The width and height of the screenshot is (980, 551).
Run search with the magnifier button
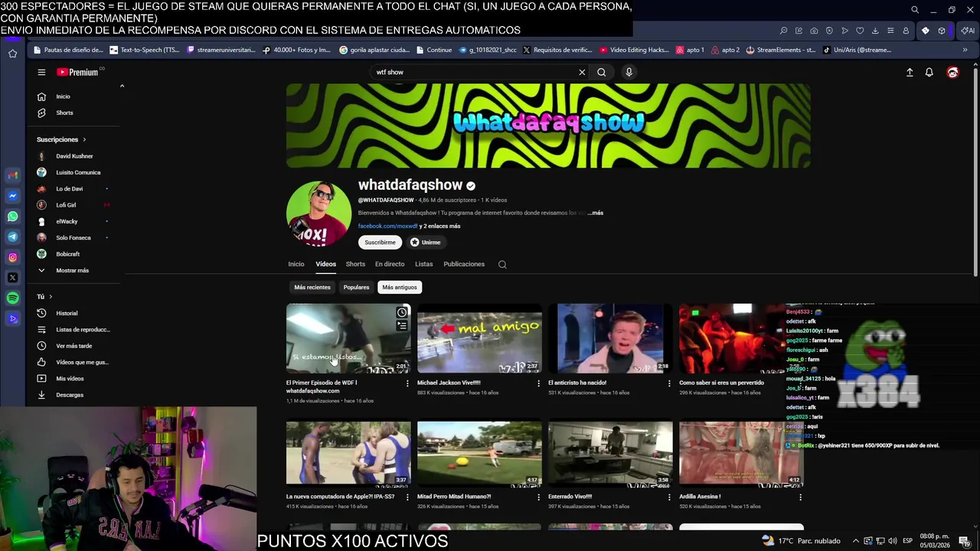(602, 72)
